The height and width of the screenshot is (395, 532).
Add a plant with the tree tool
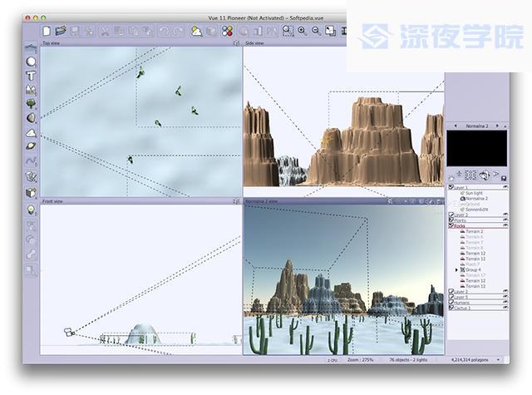[31, 104]
